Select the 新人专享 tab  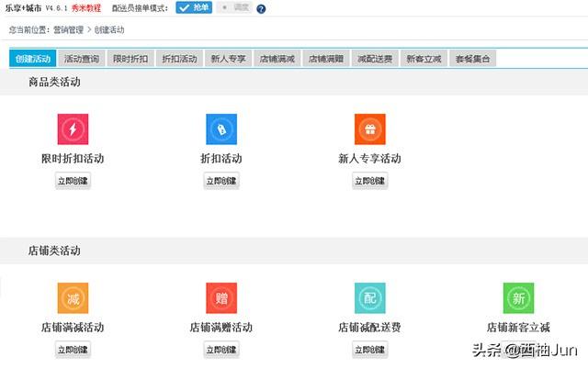coord(227,59)
